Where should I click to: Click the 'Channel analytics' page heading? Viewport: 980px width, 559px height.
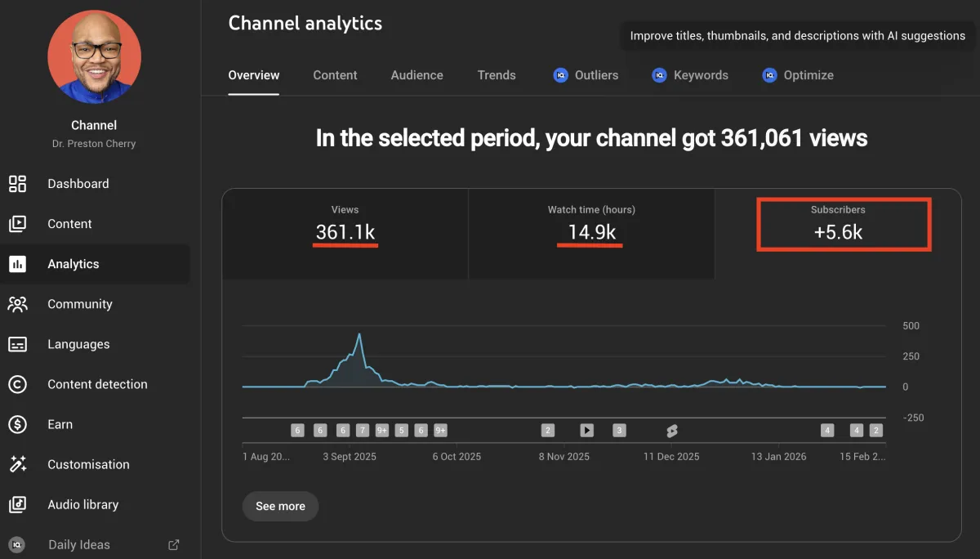coord(305,23)
